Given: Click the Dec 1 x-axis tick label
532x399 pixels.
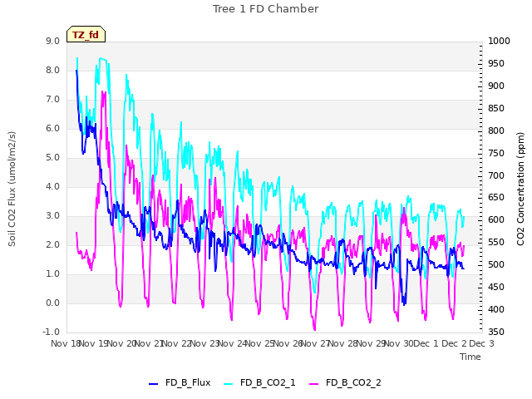Looking at the screenshot, I should [x=426, y=343].
